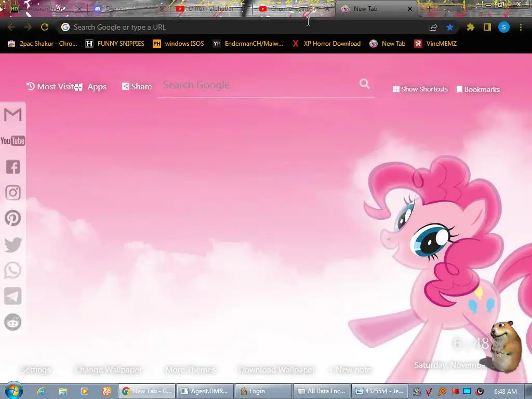532x399 pixels.
Task: Open YouTube from the left sidebar
Action: tap(13, 141)
